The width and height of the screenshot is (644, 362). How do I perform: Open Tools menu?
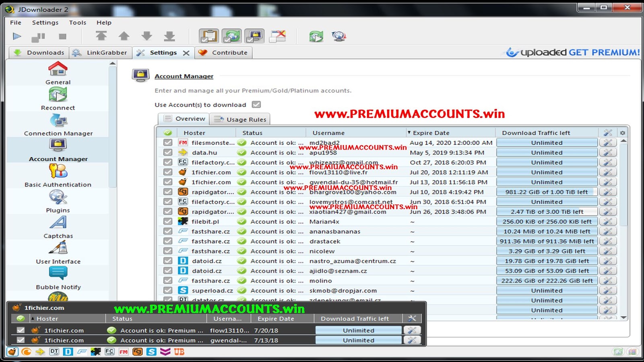click(78, 23)
